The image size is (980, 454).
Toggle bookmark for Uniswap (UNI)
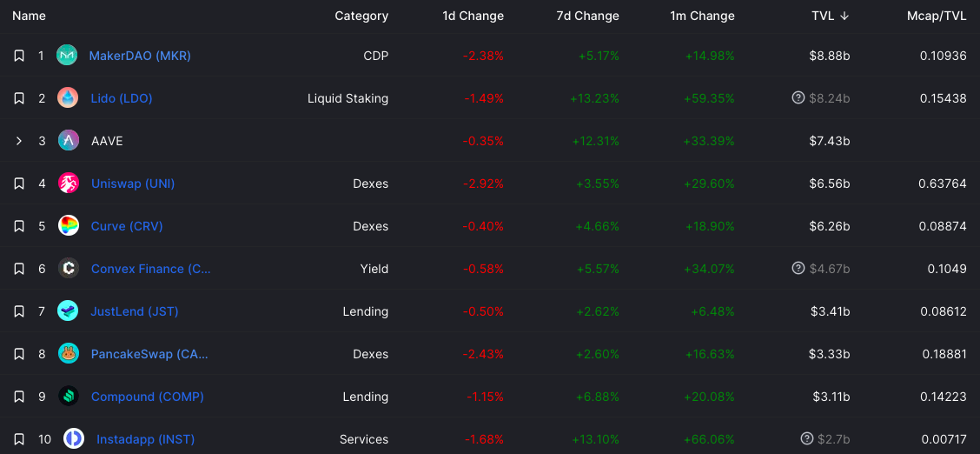19,184
